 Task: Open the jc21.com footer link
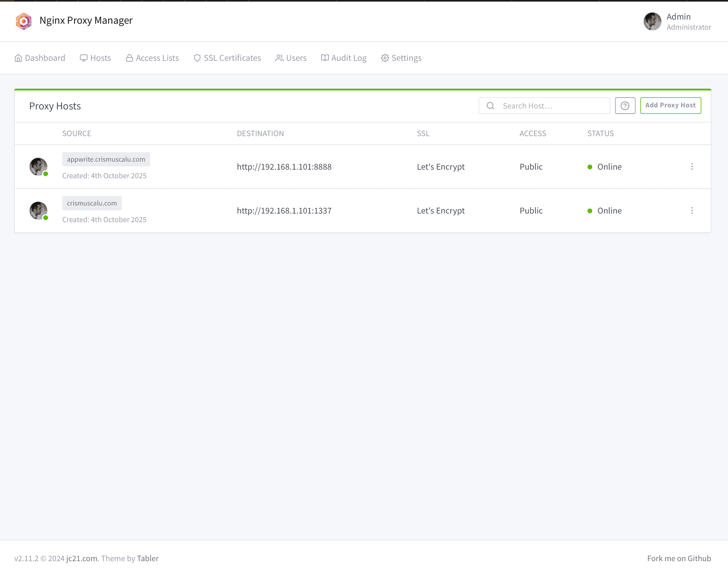click(82, 558)
